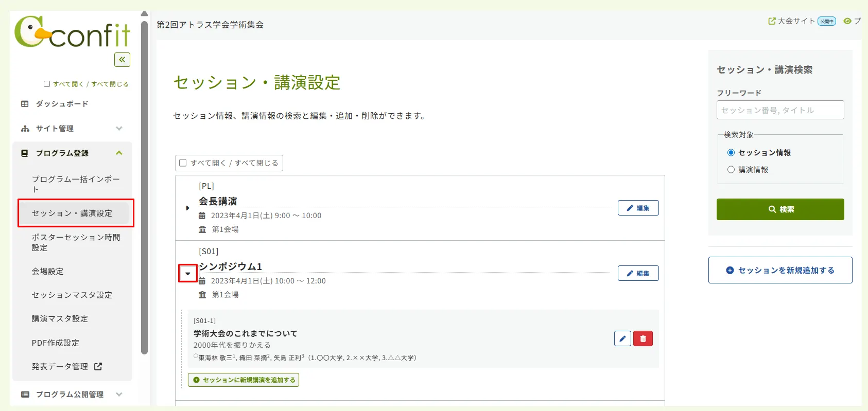Viewport: 868px width, 411px height.
Task: Click the calendar icon of シンポジウム1
Action: 202,281
